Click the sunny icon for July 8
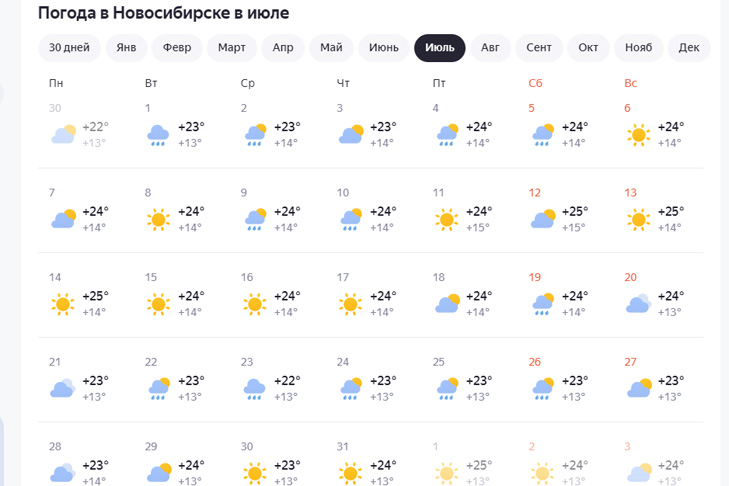 click(158, 219)
